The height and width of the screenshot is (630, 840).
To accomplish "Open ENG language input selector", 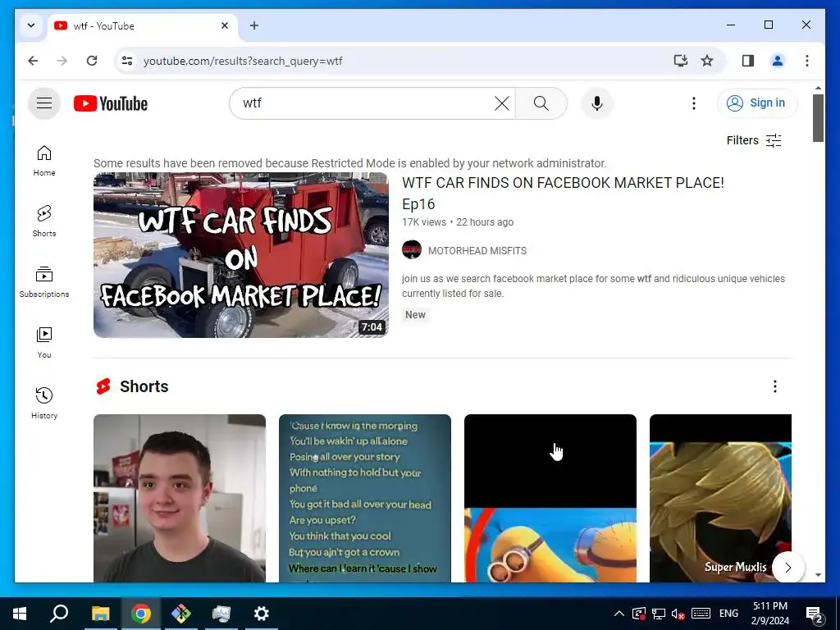I will [x=728, y=614].
